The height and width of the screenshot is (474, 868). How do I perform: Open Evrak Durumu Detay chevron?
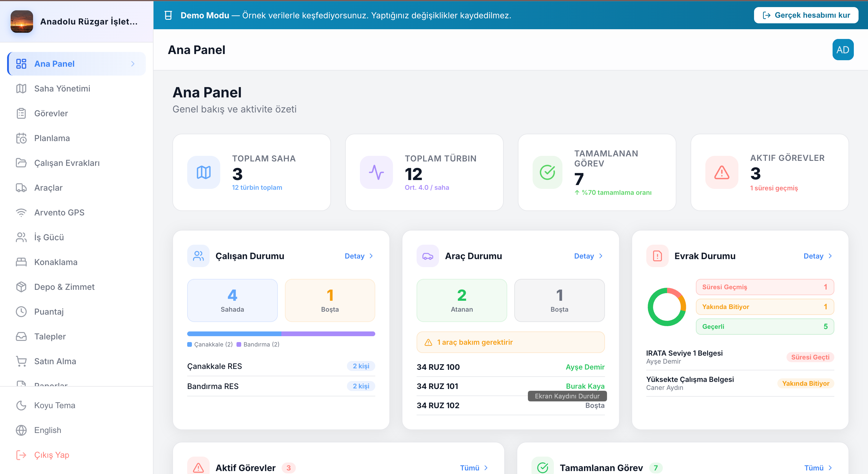830,256
